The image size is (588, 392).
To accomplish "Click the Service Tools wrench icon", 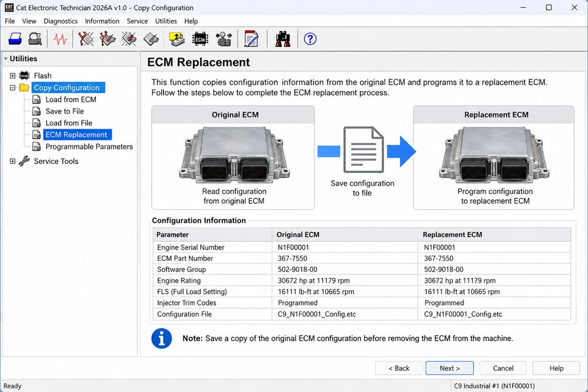I will [x=24, y=161].
